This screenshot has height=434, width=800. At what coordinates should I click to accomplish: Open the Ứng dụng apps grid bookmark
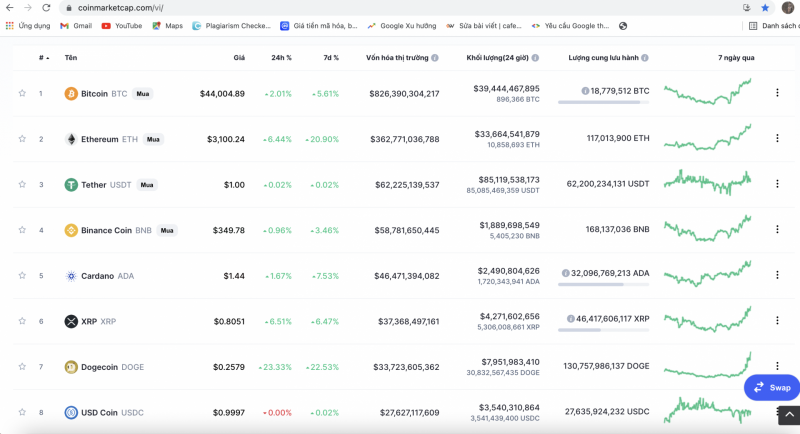(28, 25)
